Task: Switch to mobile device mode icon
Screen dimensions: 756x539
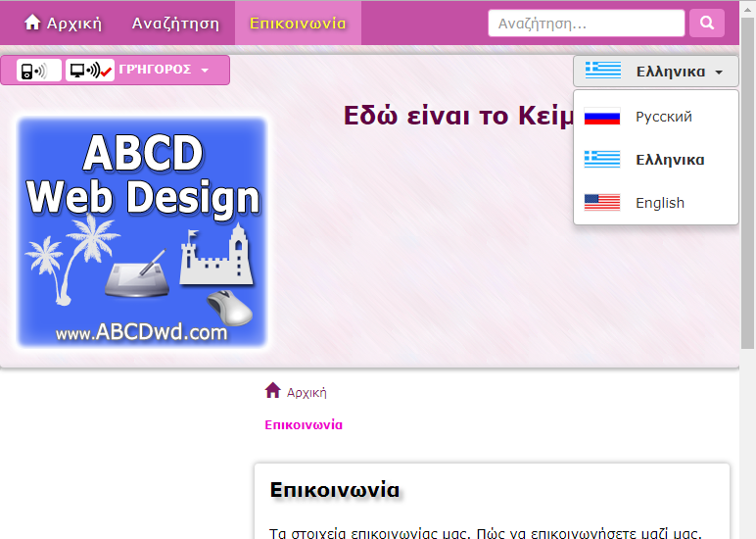Action: 39,71
